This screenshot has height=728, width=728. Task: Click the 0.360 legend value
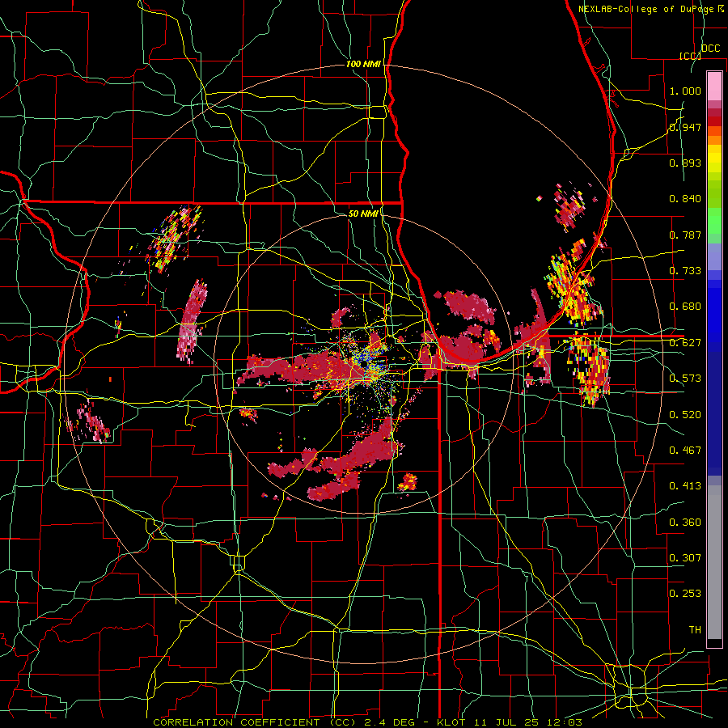(685, 523)
